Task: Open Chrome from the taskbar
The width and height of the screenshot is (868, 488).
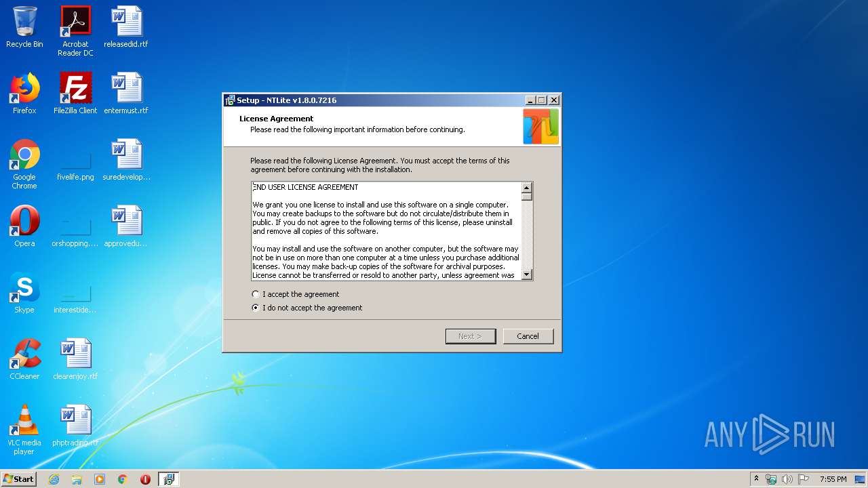Action: [x=123, y=479]
